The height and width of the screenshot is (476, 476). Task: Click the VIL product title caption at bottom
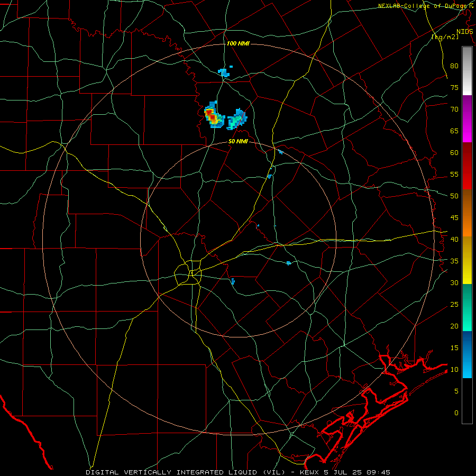pos(237,472)
